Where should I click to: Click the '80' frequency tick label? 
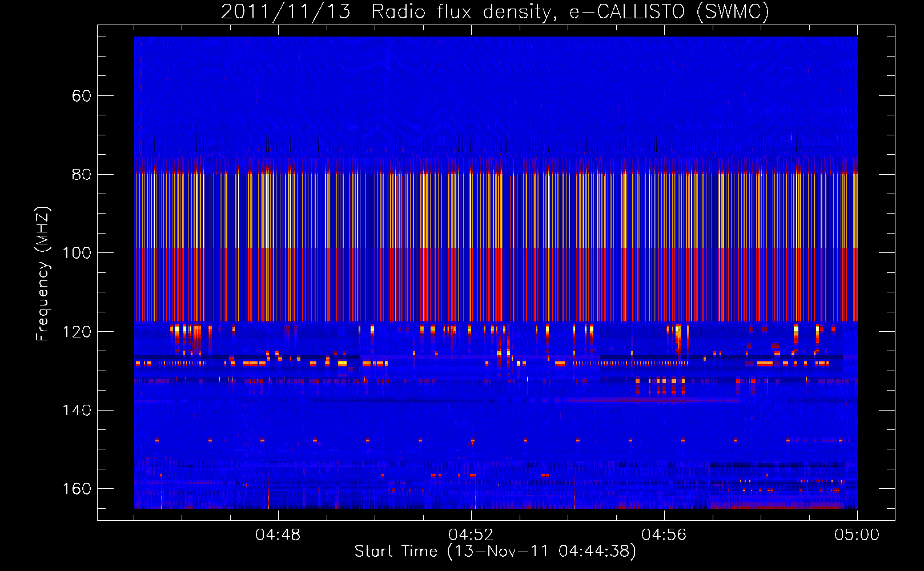(82, 175)
